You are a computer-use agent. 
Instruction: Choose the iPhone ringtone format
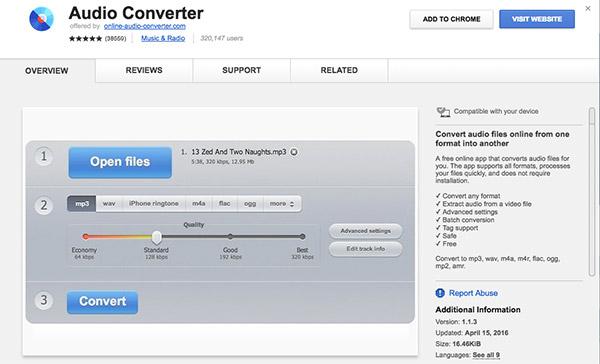click(154, 204)
